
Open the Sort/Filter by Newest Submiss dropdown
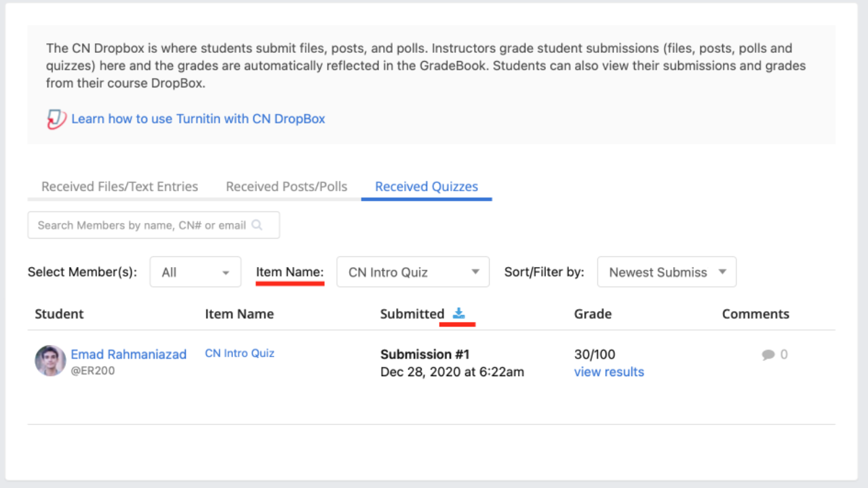pos(667,272)
